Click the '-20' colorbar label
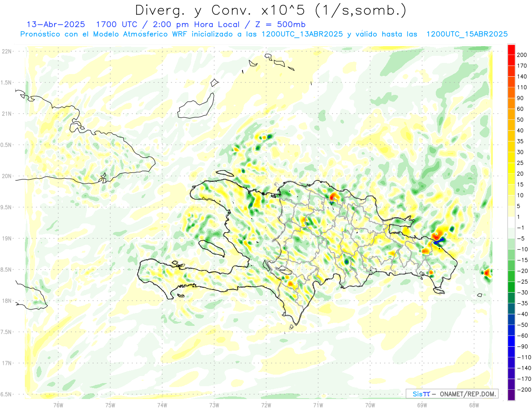 [x=523, y=271]
